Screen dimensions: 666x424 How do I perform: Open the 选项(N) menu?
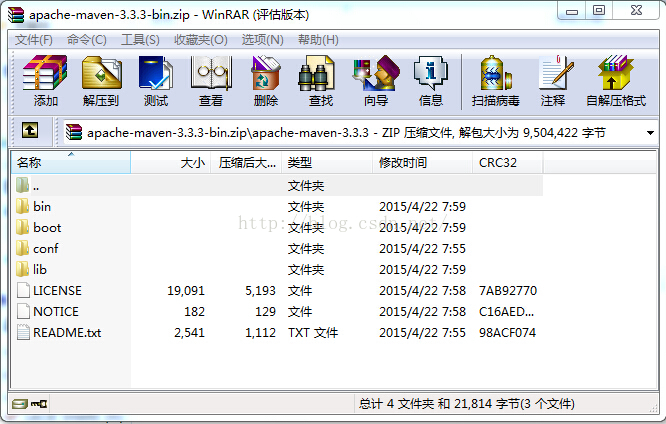pyautogui.click(x=262, y=40)
